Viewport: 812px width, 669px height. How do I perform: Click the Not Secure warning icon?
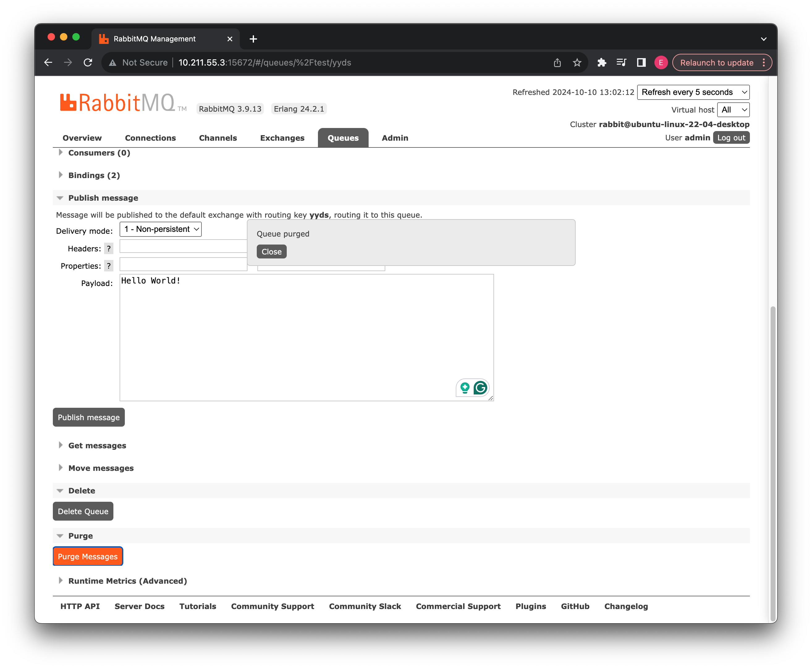coord(112,62)
